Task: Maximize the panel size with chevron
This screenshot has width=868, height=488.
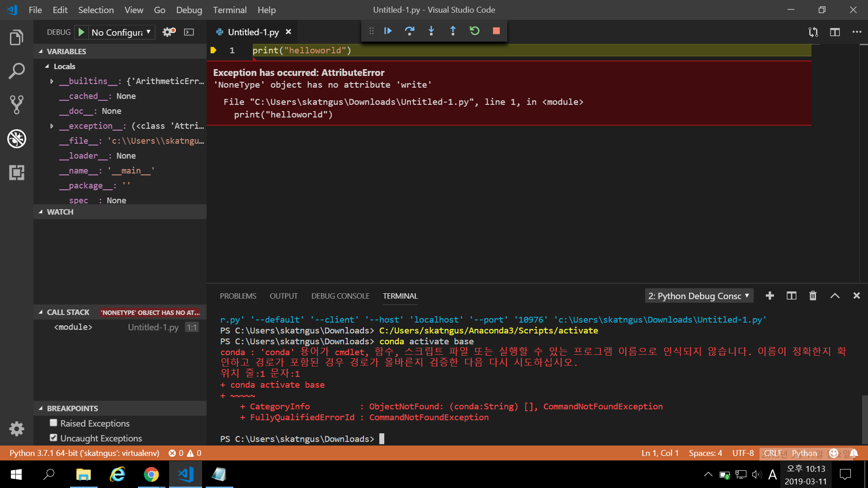Action: pos(835,296)
